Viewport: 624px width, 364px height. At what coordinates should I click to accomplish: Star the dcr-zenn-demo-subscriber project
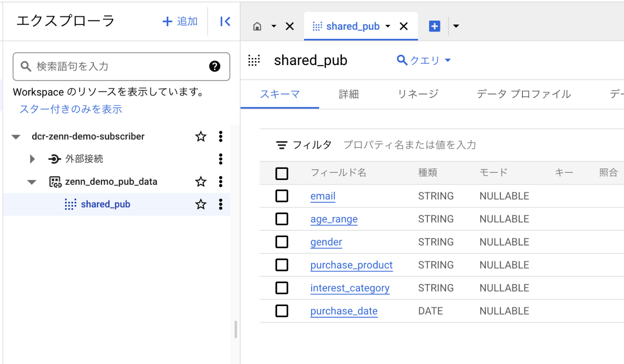[201, 137]
